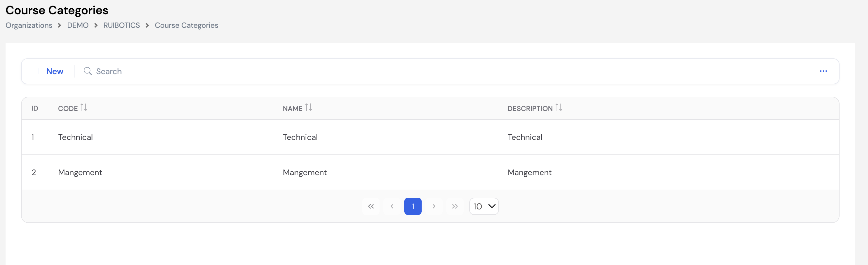Click the Course Categories breadcrumb item

(186, 25)
